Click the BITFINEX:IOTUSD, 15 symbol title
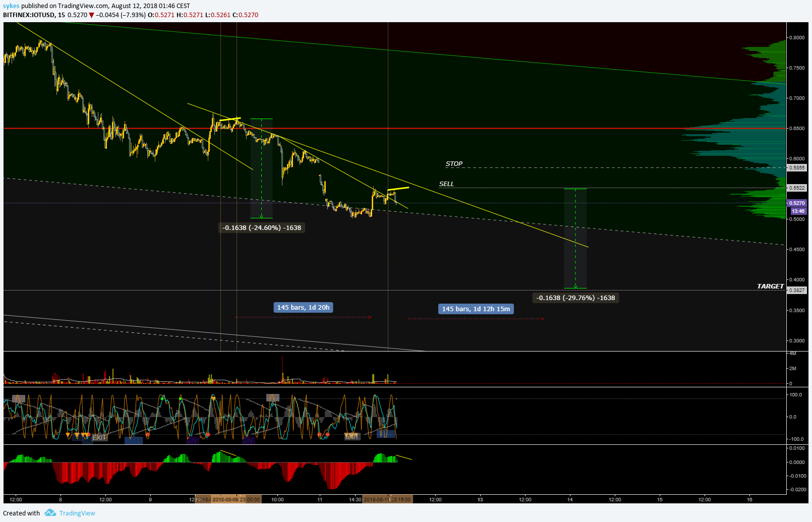This screenshot has width=812, height=522. pos(34,15)
